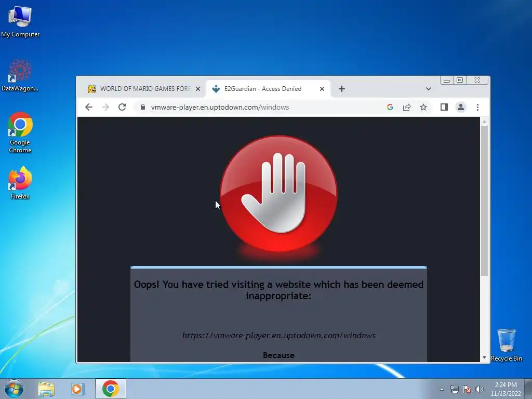Select the DataWagon desktop shortcut

20,75
